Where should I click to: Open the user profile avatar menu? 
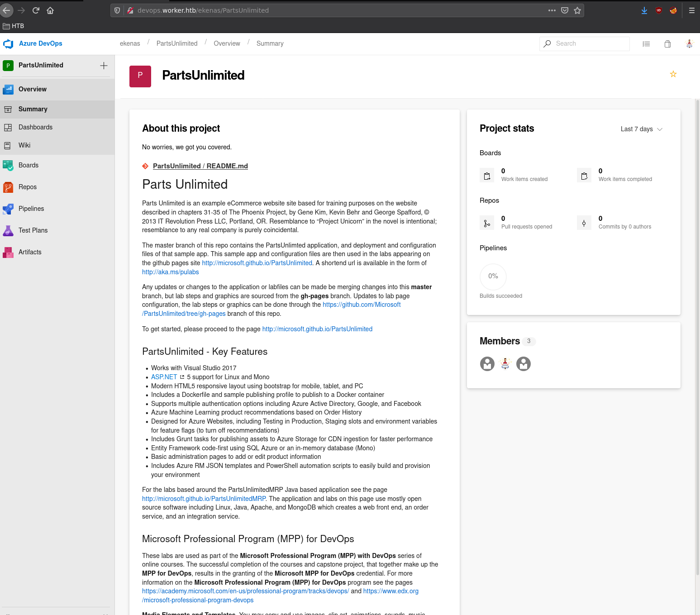pyautogui.click(x=689, y=44)
